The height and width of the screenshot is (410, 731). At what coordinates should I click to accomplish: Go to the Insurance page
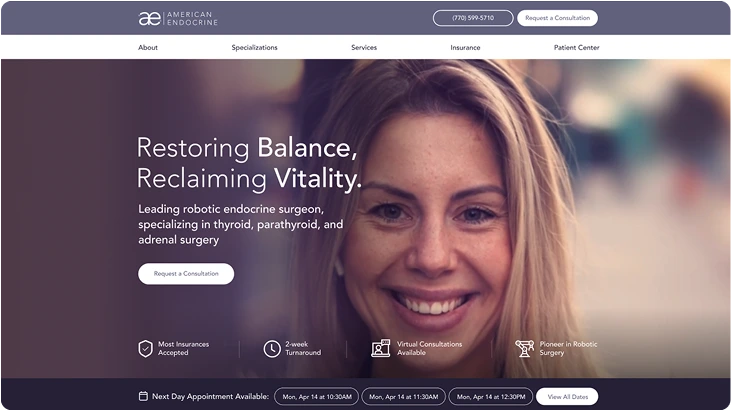465,48
